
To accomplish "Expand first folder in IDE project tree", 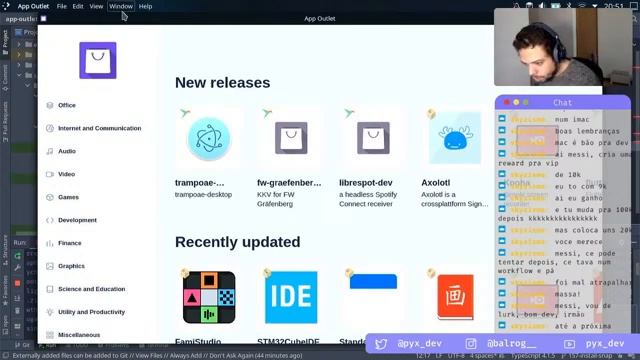I will coord(19,44).
